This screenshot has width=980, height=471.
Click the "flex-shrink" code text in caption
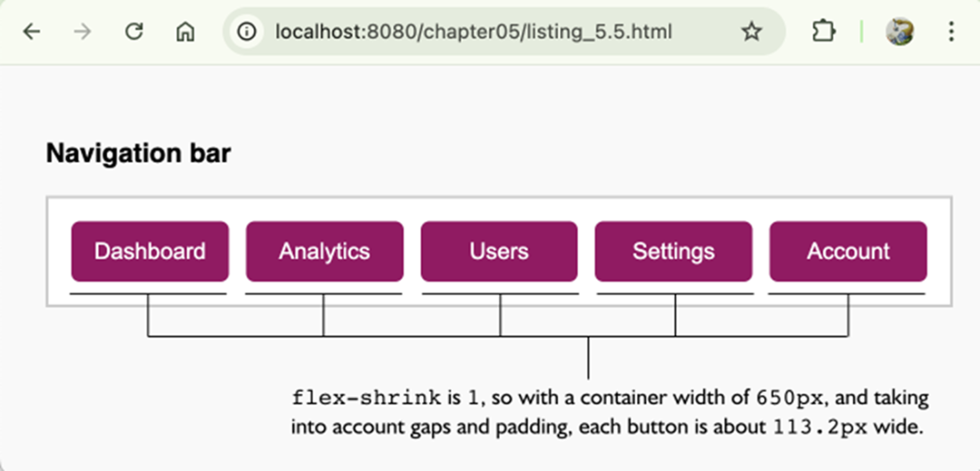pyautogui.click(x=365, y=397)
